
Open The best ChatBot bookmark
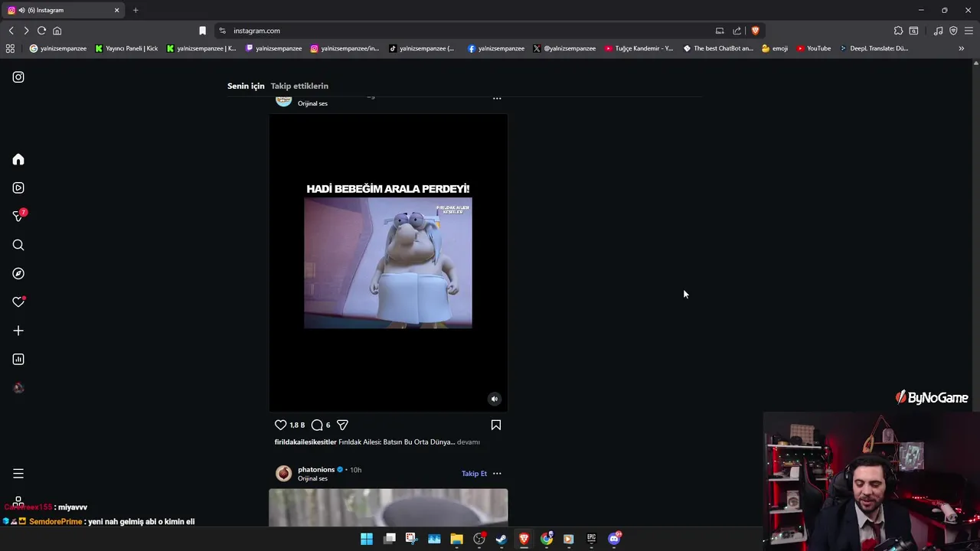[718, 48]
